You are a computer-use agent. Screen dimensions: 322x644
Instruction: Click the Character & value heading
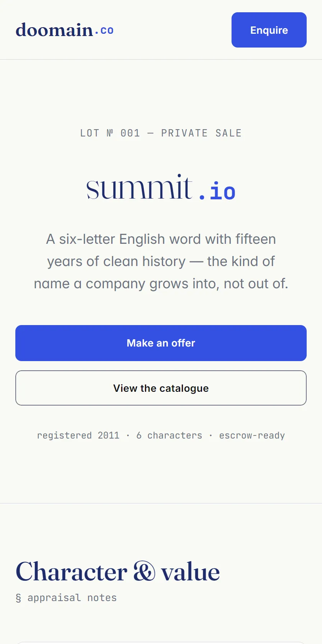tap(118, 572)
